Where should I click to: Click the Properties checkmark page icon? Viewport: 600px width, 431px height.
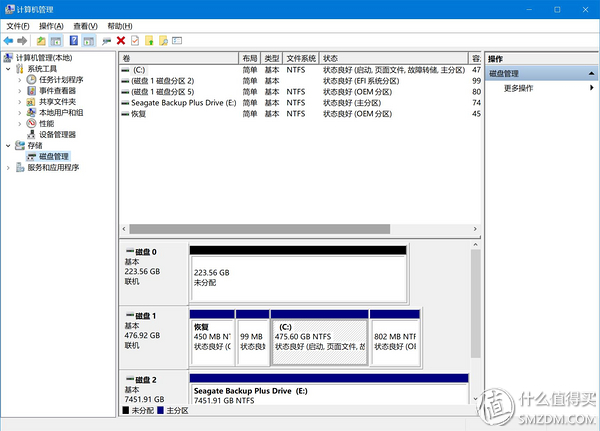[135, 41]
